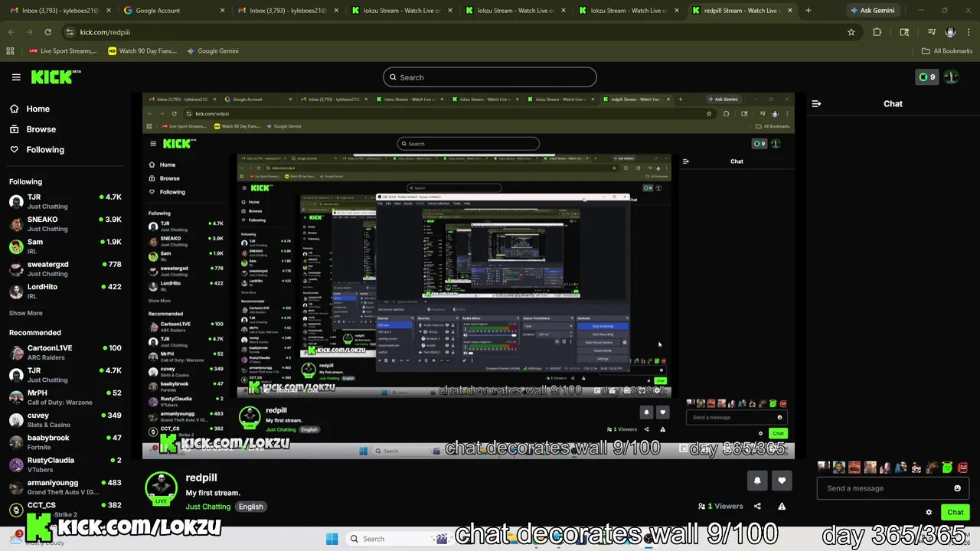
Task: Open the Chrome profile avatar
Action: click(950, 32)
